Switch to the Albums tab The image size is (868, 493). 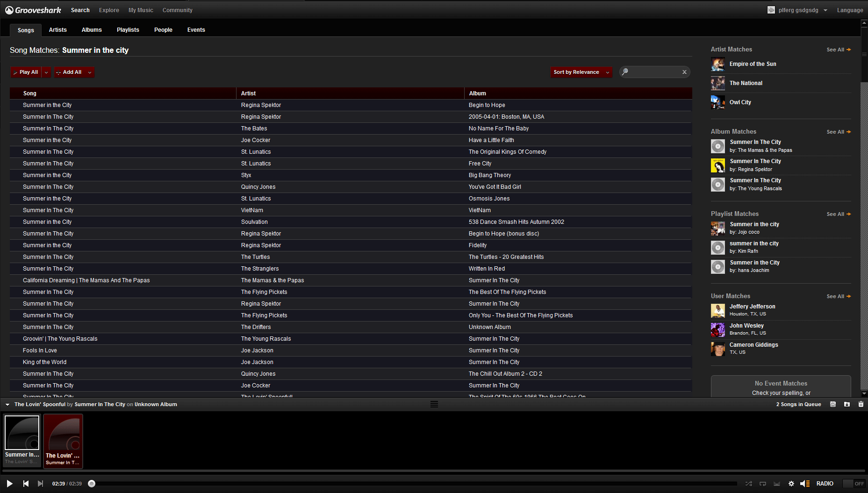coord(92,30)
